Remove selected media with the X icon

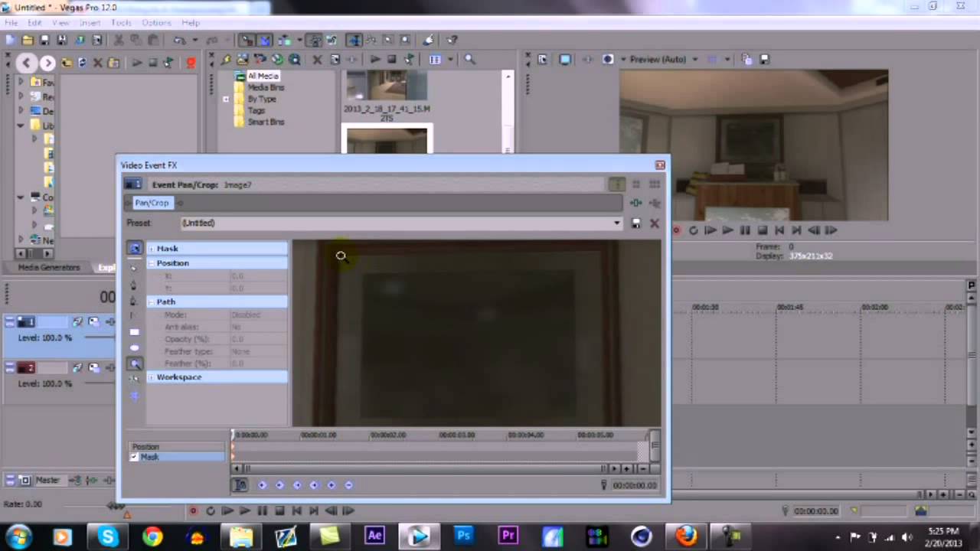(x=318, y=60)
